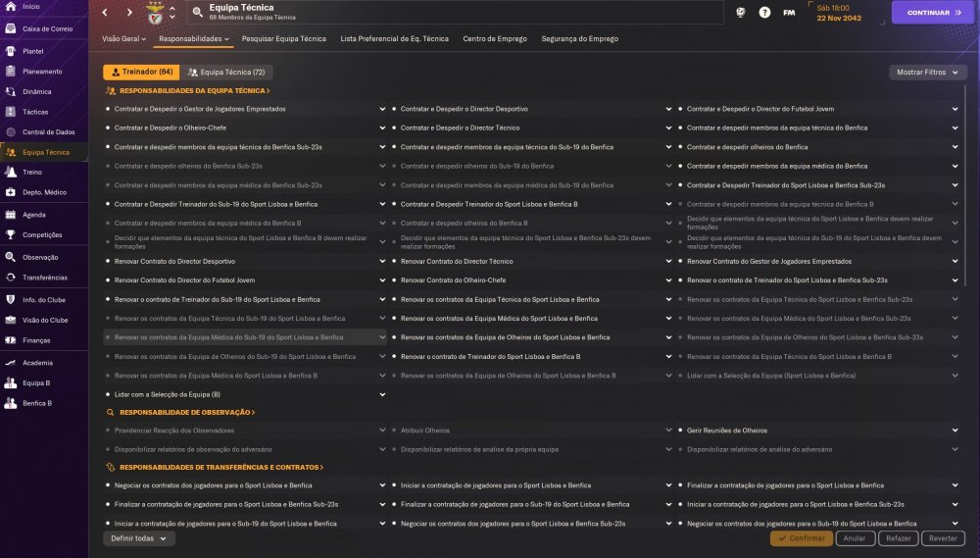980x558 pixels.
Task: Click the club selector up-down arrows
Action: [x=172, y=13]
